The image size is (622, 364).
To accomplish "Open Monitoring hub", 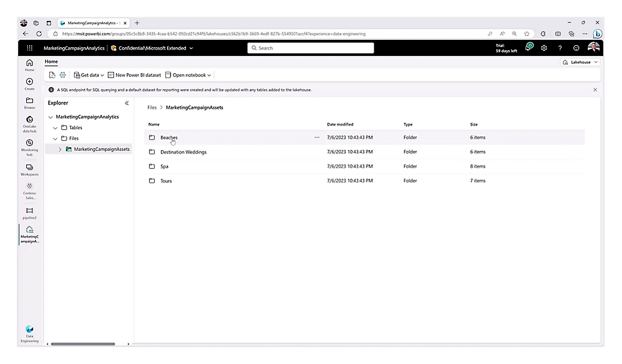I will pos(29,147).
